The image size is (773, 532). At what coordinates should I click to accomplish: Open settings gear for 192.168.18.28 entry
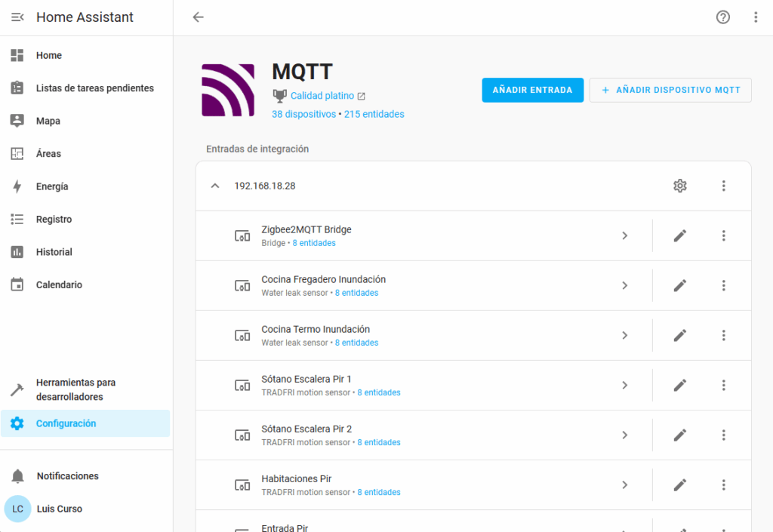tap(680, 186)
